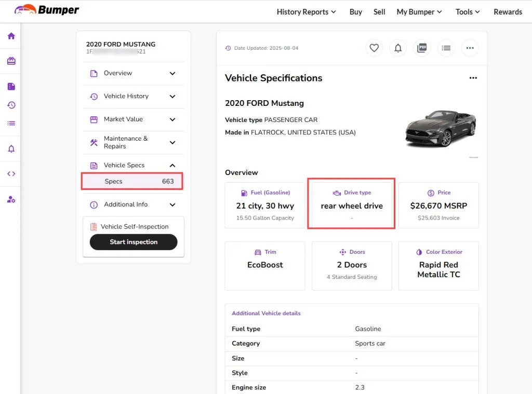This screenshot has width=532, height=394.
Task: Click the bell alert icon in report header
Action: (x=398, y=48)
